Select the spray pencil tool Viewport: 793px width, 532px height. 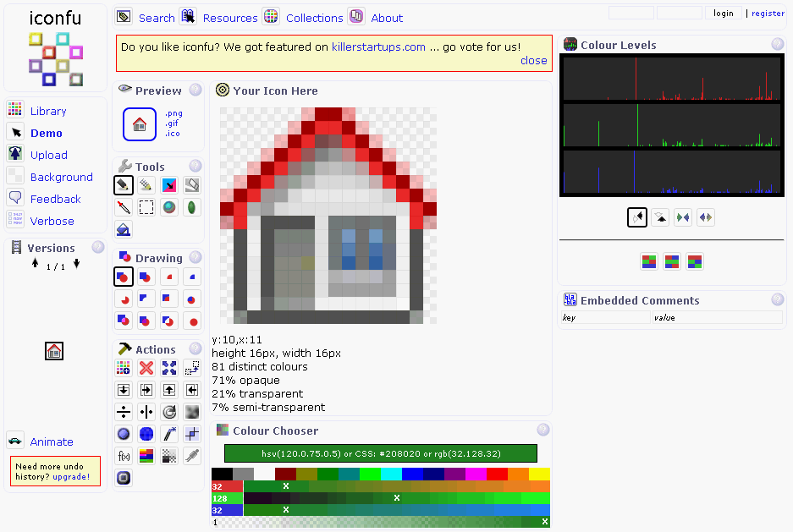coord(146,184)
